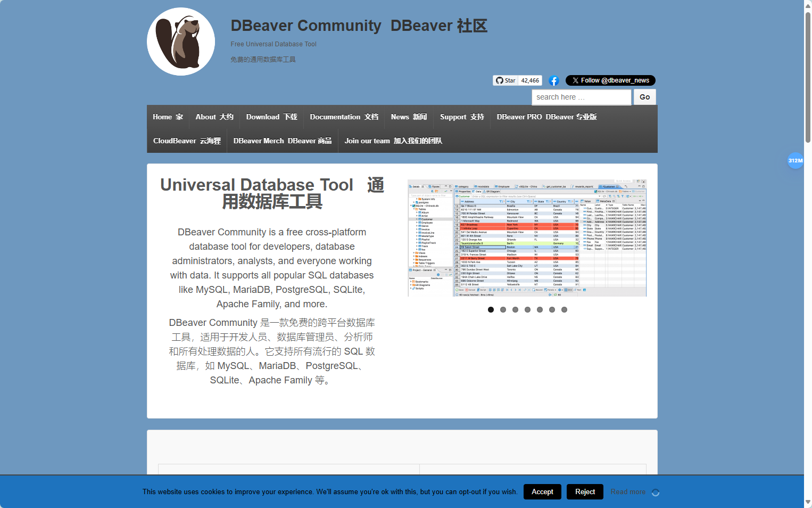Star DBeaver on GitHub

point(506,80)
